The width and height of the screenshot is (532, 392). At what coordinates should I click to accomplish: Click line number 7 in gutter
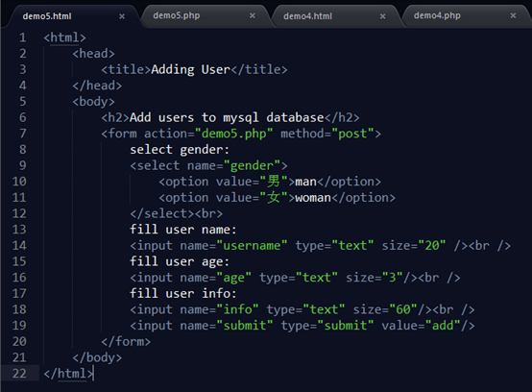(x=22, y=134)
